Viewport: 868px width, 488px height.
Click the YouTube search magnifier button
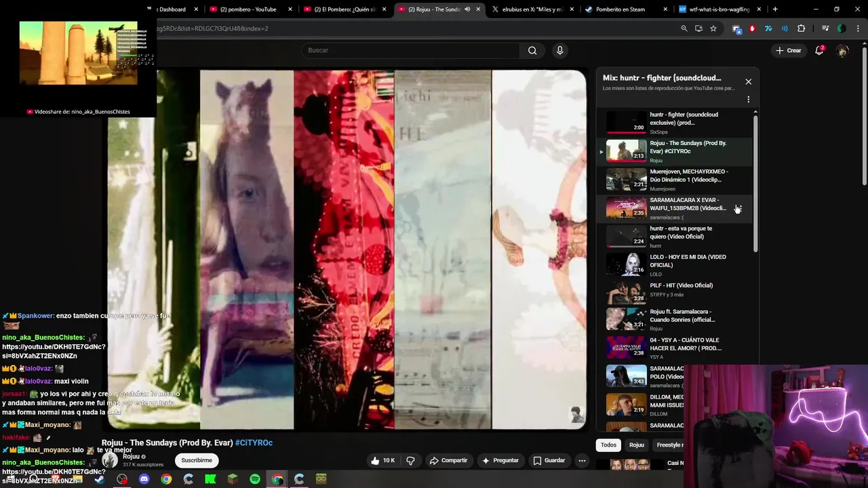532,50
